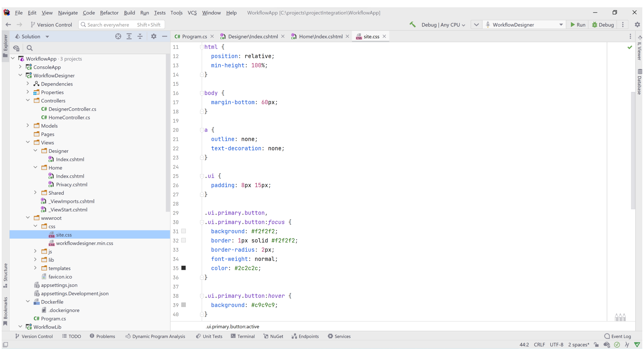
Task: Open the Terminal tool window
Action: tap(243, 336)
